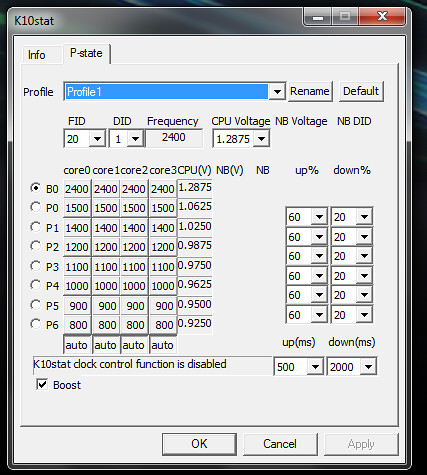
Task: Click the Frequency field showing 2400
Action: (x=174, y=138)
